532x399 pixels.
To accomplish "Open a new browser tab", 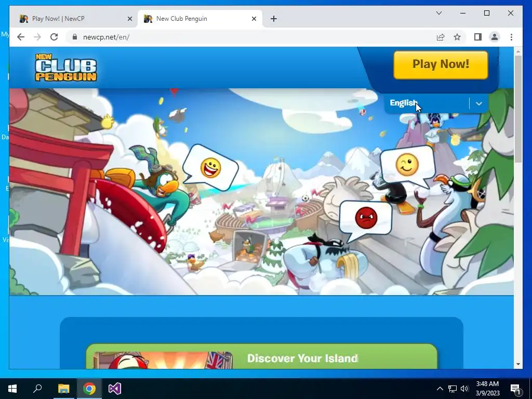I will click(274, 19).
